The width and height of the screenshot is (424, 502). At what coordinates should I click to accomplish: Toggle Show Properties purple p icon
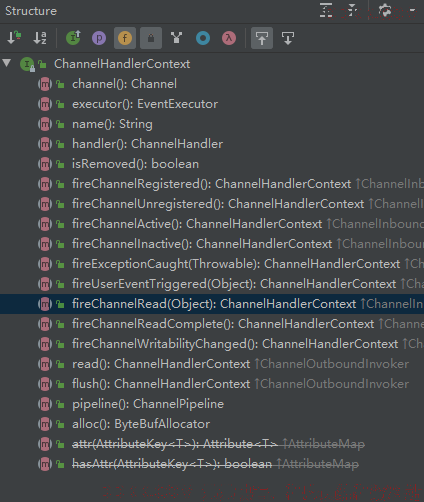coord(99,38)
